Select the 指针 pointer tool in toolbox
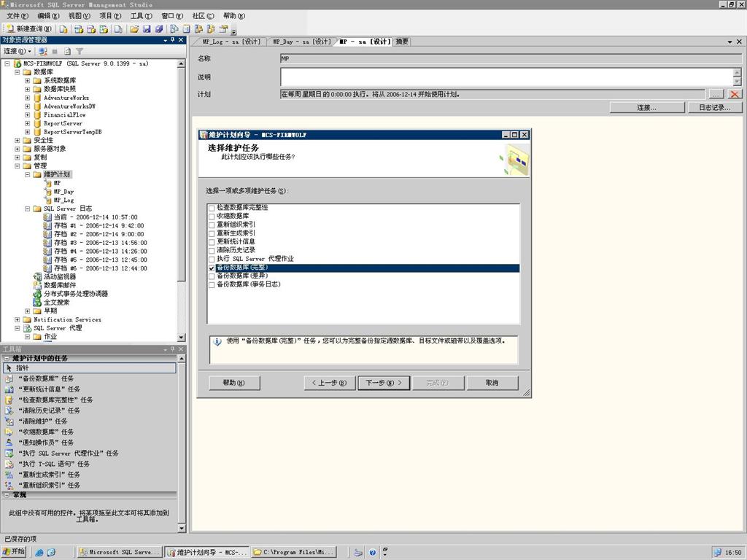 pyautogui.click(x=90, y=367)
